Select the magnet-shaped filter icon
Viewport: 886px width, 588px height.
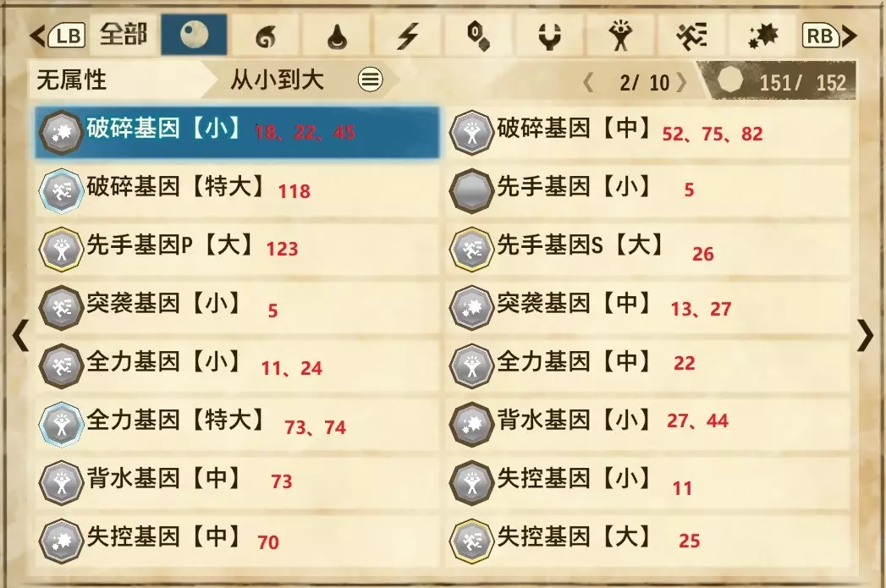(549, 36)
